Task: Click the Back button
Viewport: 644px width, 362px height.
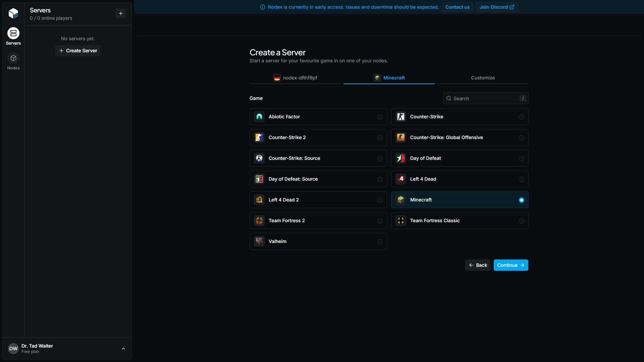Action: (478, 265)
